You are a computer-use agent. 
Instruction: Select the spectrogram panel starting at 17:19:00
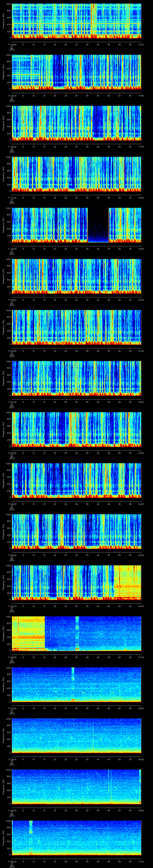click(x=77, y=276)
